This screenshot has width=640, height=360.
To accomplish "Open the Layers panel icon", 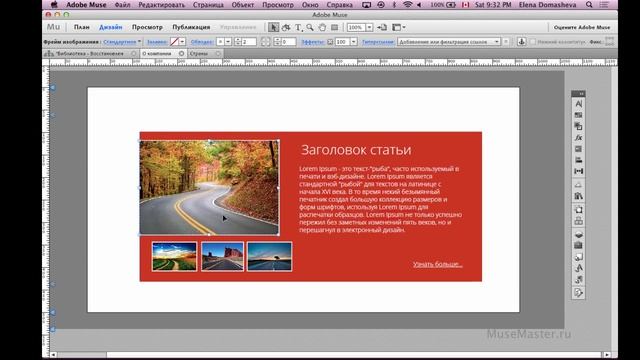I will (578, 235).
